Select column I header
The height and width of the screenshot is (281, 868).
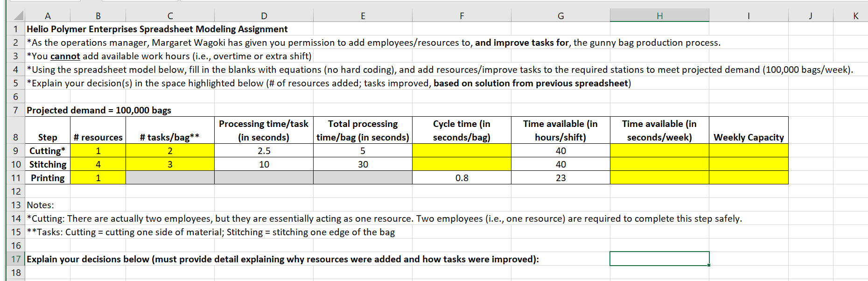[x=749, y=16]
